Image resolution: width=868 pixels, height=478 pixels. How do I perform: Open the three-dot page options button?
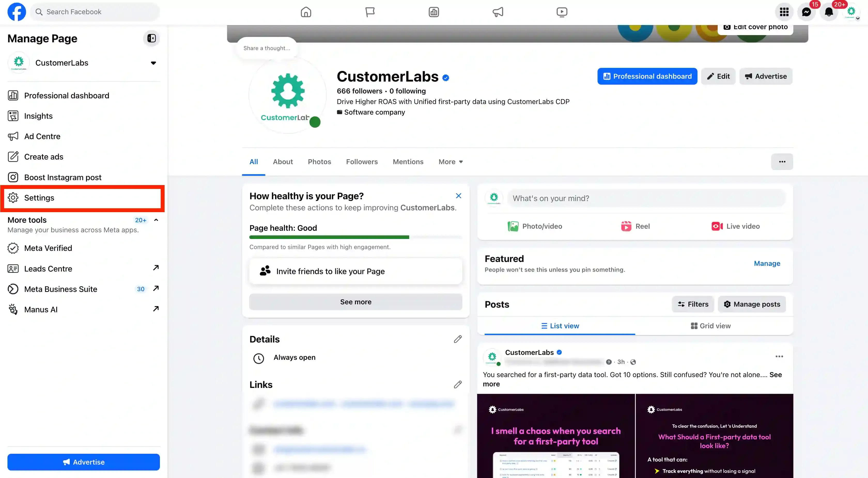tap(782, 162)
